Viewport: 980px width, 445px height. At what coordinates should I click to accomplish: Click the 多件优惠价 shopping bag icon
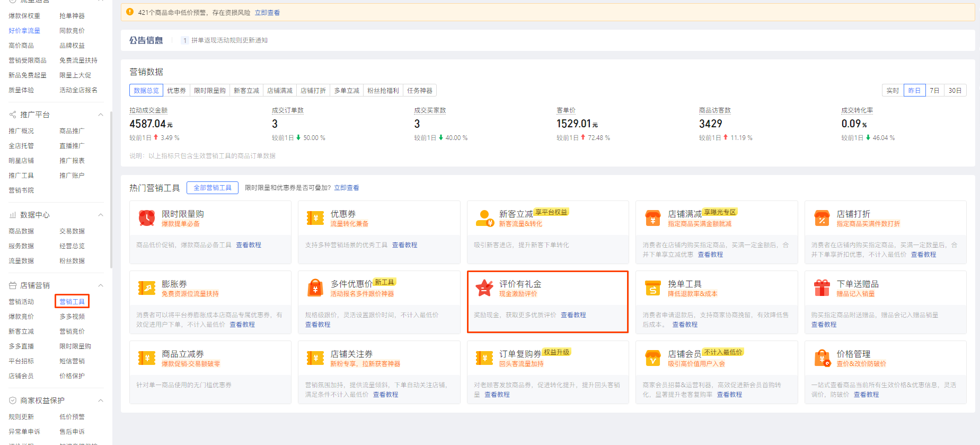click(315, 288)
